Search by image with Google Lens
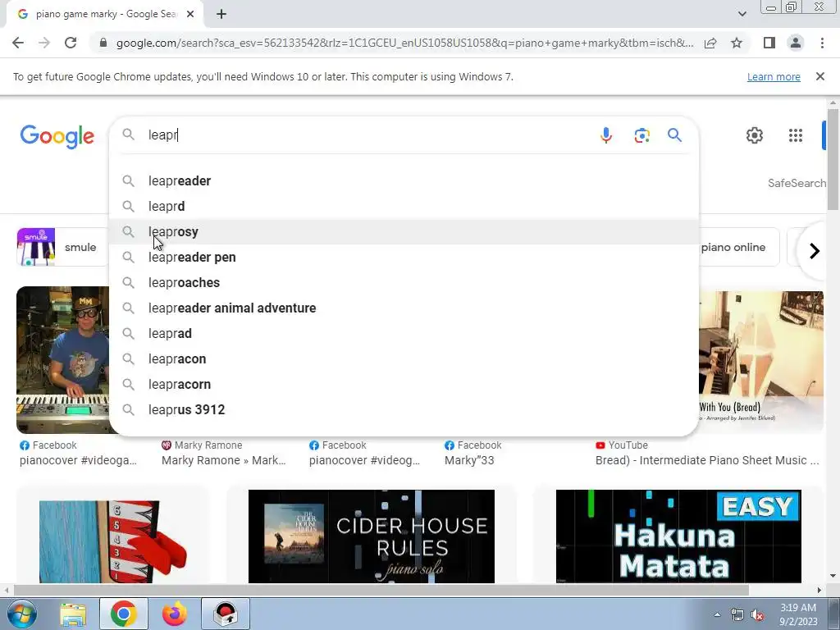 click(x=641, y=135)
